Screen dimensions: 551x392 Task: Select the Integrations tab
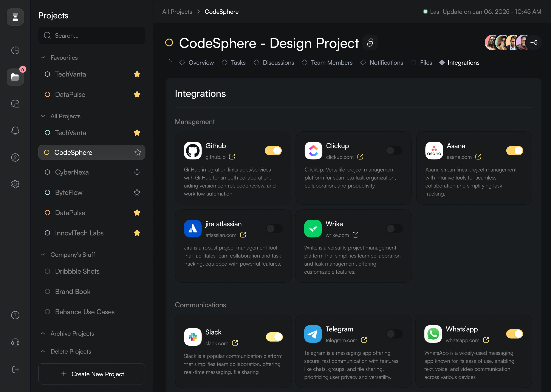click(459, 62)
